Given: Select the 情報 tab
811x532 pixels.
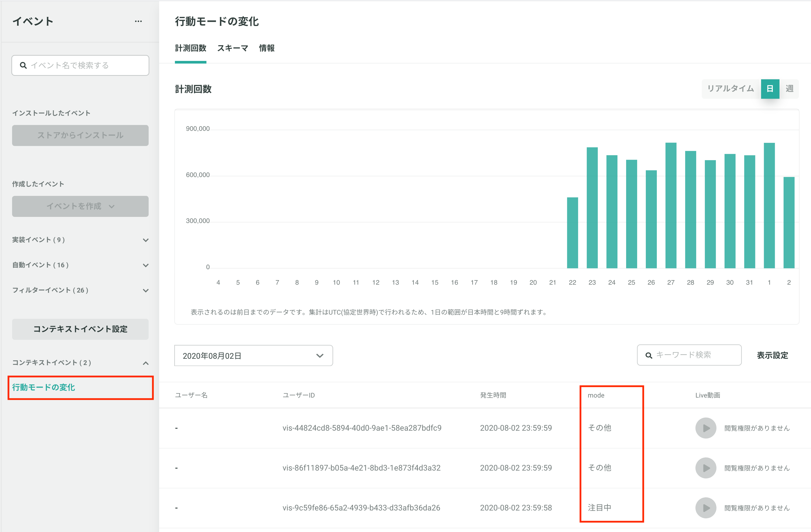Looking at the screenshot, I should [x=267, y=48].
